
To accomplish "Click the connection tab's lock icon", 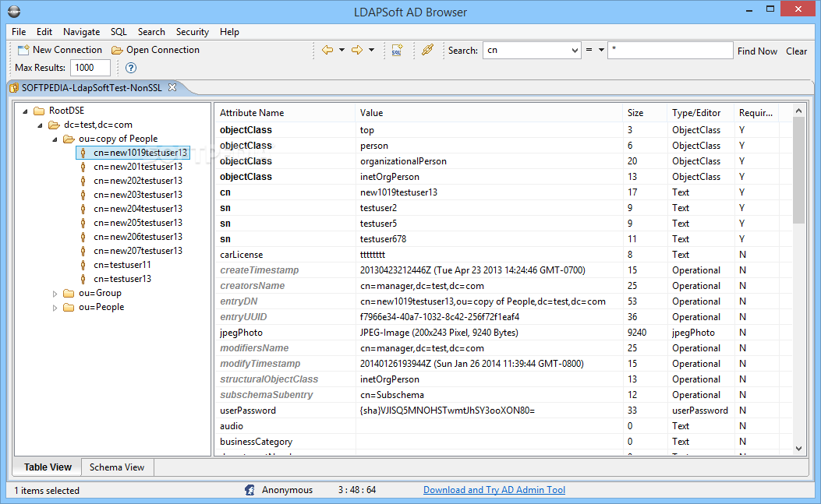I will coord(14,88).
